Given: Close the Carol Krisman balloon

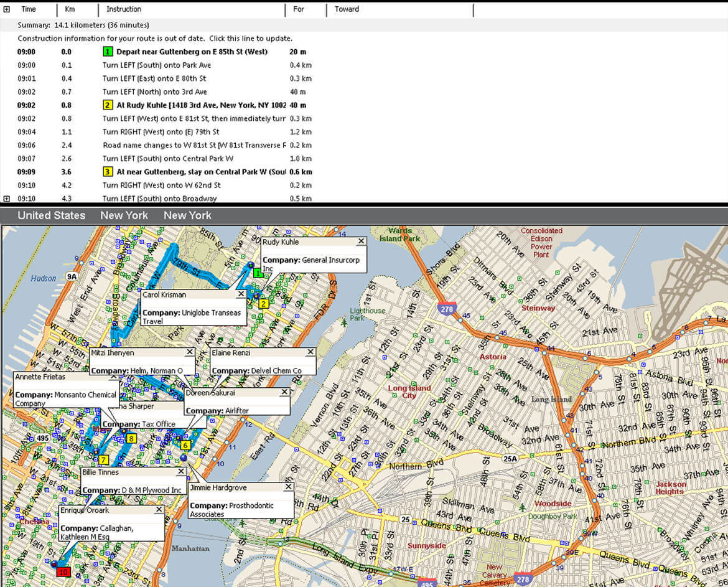Looking at the screenshot, I should 241,294.
